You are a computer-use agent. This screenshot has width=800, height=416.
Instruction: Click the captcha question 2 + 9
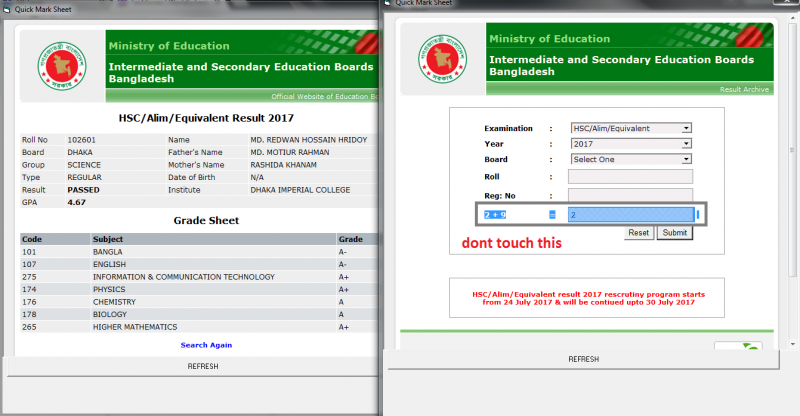(495, 215)
